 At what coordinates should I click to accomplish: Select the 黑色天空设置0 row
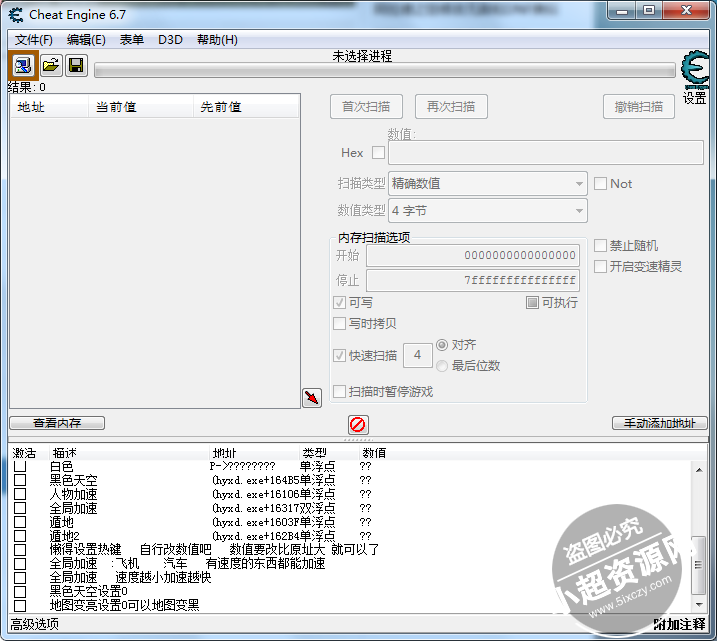pos(89,592)
